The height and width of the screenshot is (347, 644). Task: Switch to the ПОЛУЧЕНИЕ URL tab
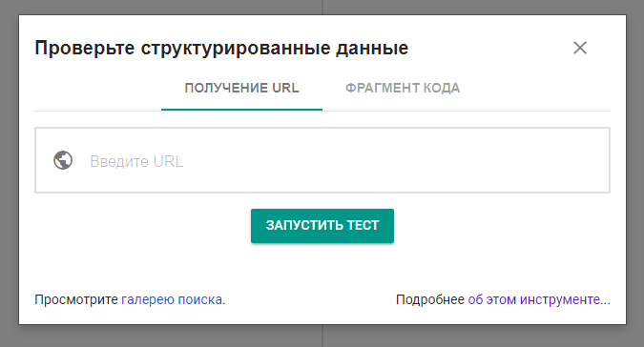point(241,89)
